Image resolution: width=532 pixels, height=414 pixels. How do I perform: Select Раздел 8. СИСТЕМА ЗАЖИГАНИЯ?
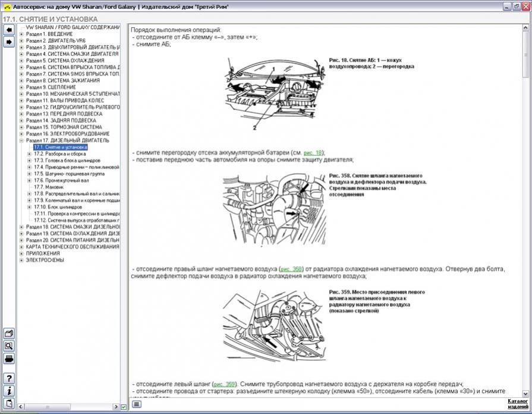point(63,80)
